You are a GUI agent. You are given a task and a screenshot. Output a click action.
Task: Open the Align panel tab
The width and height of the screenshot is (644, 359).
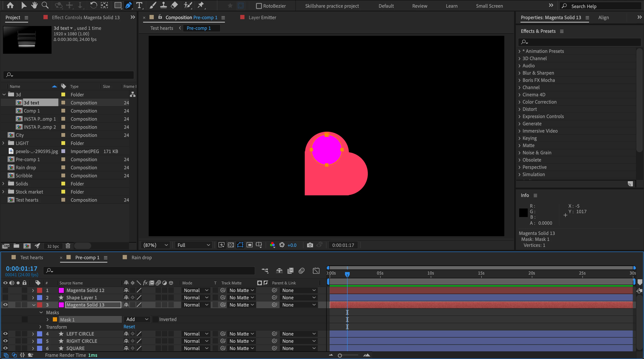[x=603, y=17]
